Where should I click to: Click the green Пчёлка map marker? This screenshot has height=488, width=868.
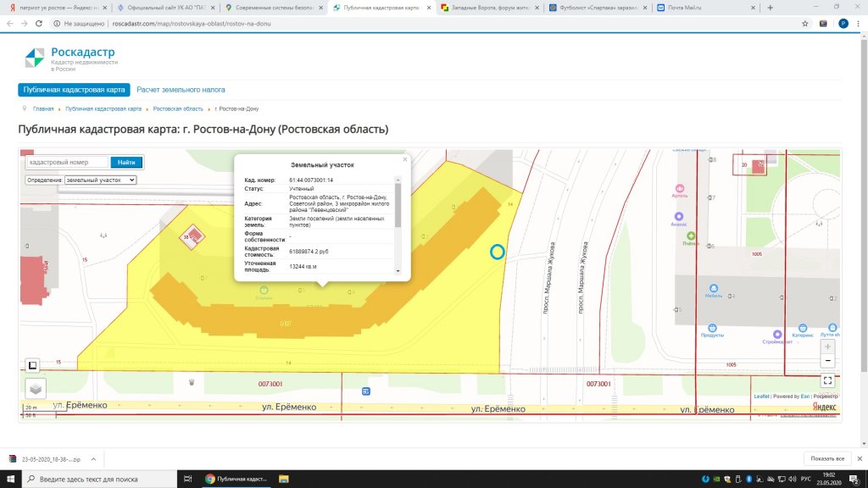(691, 236)
